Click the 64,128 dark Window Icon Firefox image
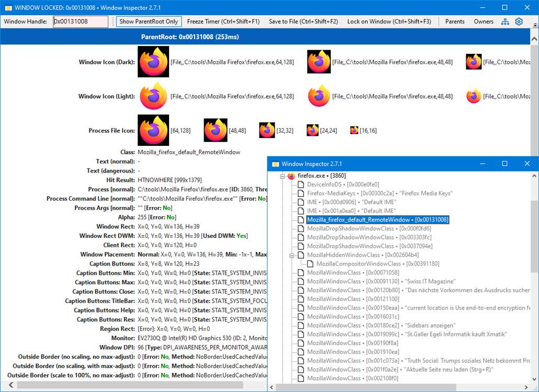This screenshot has width=539, height=392. [x=153, y=62]
